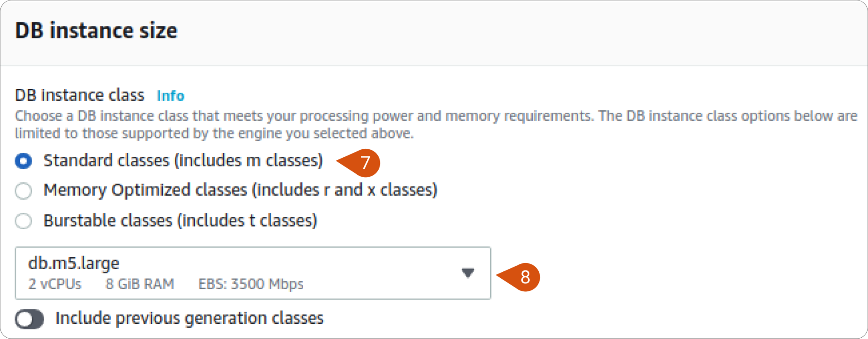The image size is (868, 339).
Task: Click the 8 GiB RAM text inside the dropdown
Action: point(140,284)
